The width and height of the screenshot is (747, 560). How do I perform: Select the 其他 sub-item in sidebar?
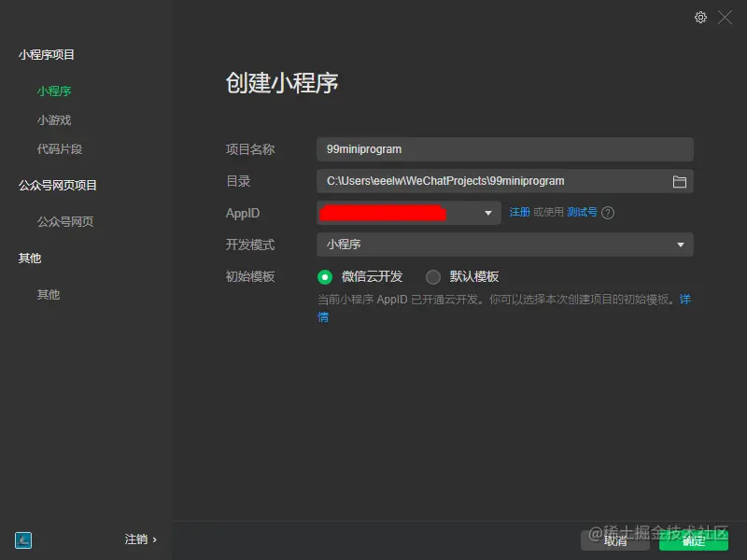click(49, 294)
